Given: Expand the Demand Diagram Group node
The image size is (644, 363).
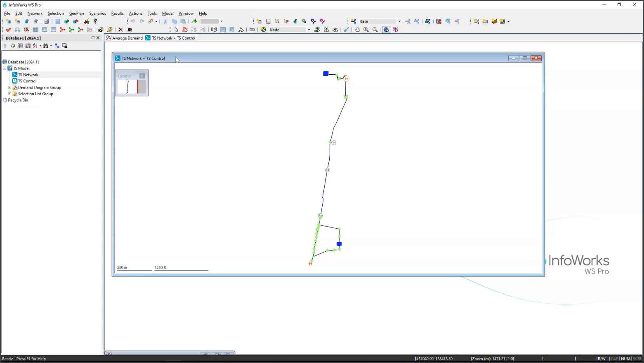Looking at the screenshot, I should (9, 87).
